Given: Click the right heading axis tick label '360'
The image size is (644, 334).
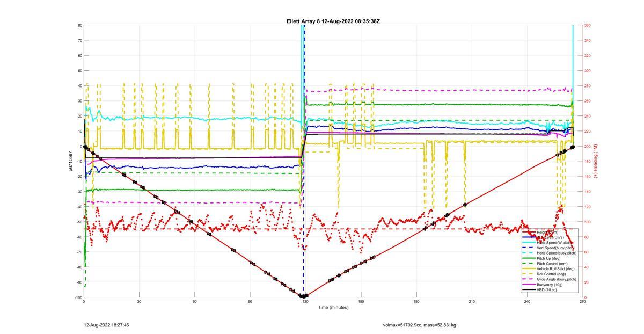Looking at the screenshot, I should 587,25.
